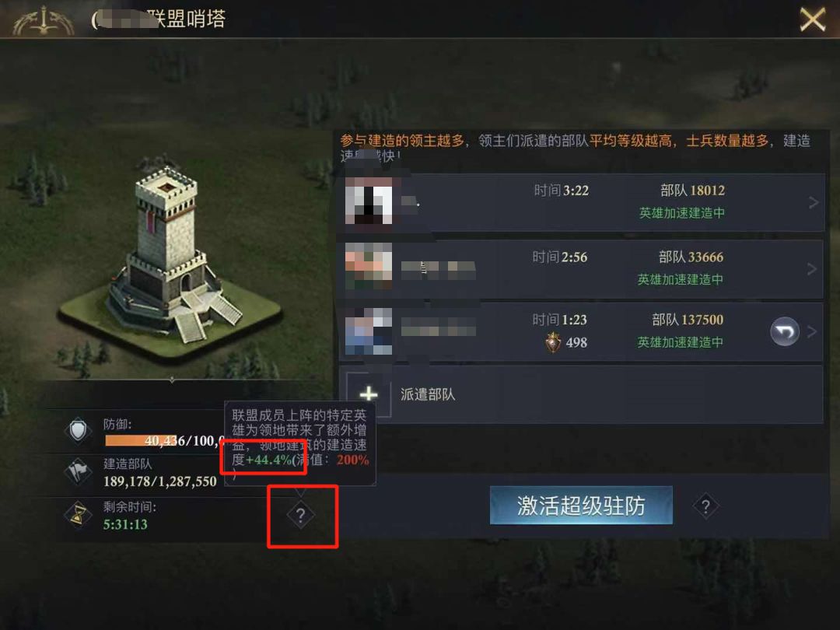Select the 派遣部队 dispatch row

click(x=581, y=394)
